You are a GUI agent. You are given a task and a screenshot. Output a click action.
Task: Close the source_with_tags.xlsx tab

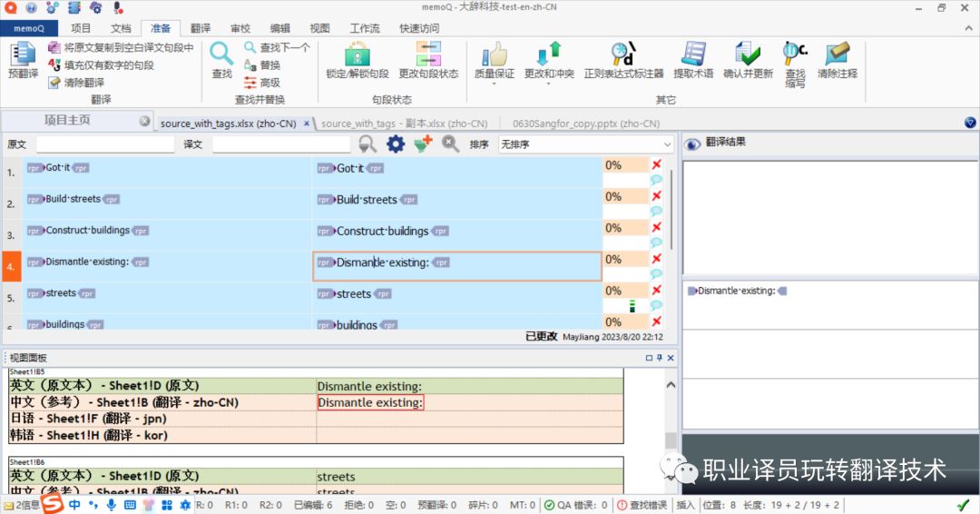click(307, 124)
